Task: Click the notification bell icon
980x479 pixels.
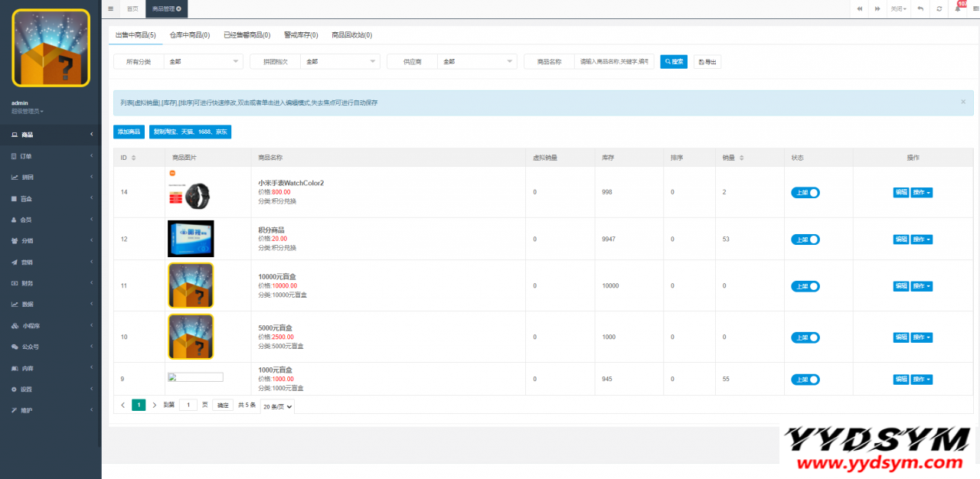Action: tap(958, 8)
